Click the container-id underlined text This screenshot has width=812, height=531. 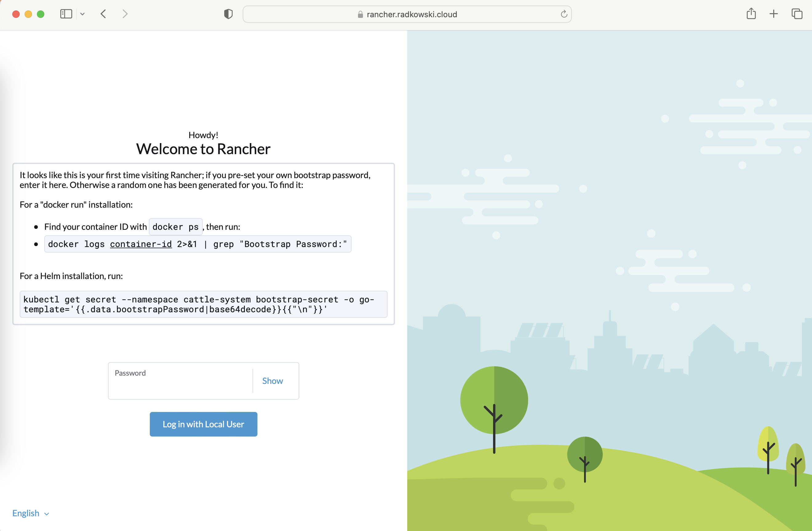pyautogui.click(x=141, y=244)
